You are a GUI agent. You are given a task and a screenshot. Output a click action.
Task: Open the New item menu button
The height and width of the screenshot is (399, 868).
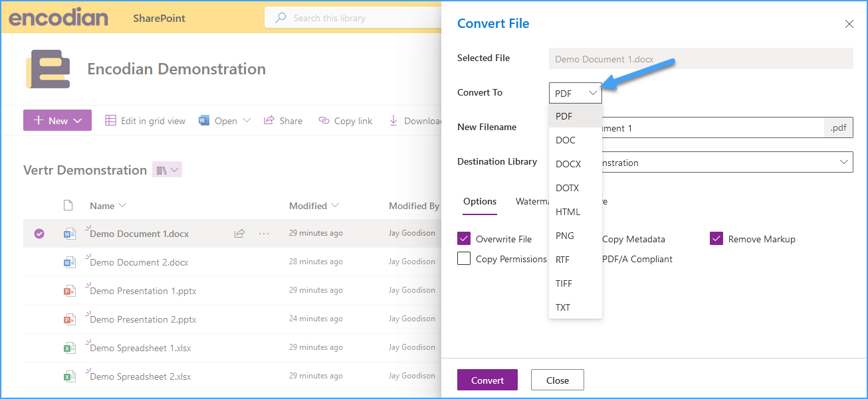click(57, 120)
